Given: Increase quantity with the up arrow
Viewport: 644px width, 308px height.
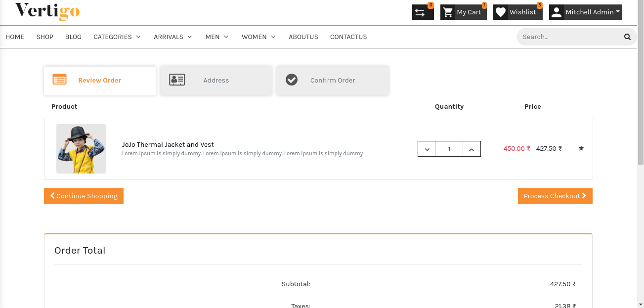Looking at the screenshot, I should 472,149.
